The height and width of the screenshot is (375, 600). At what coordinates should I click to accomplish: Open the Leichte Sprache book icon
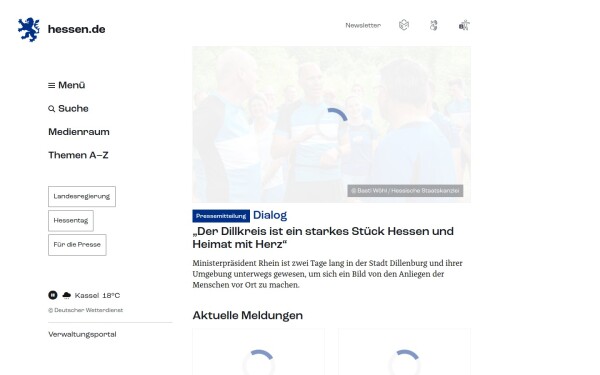coord(404,25)
